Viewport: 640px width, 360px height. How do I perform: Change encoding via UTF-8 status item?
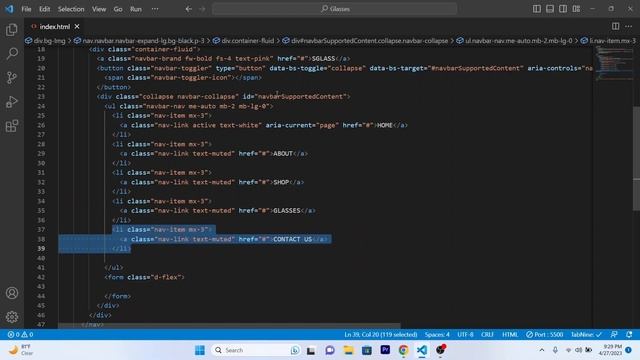[x=465, y=334]
